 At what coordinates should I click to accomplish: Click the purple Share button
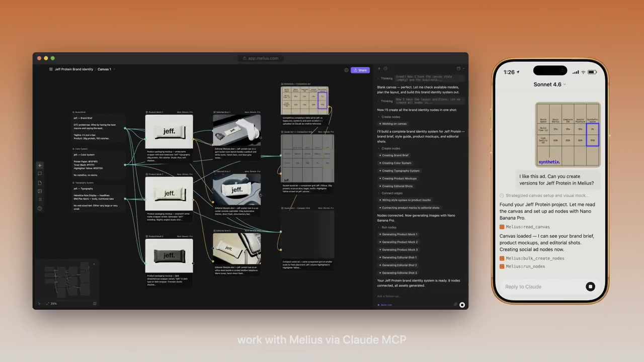(x=360, y=70)
